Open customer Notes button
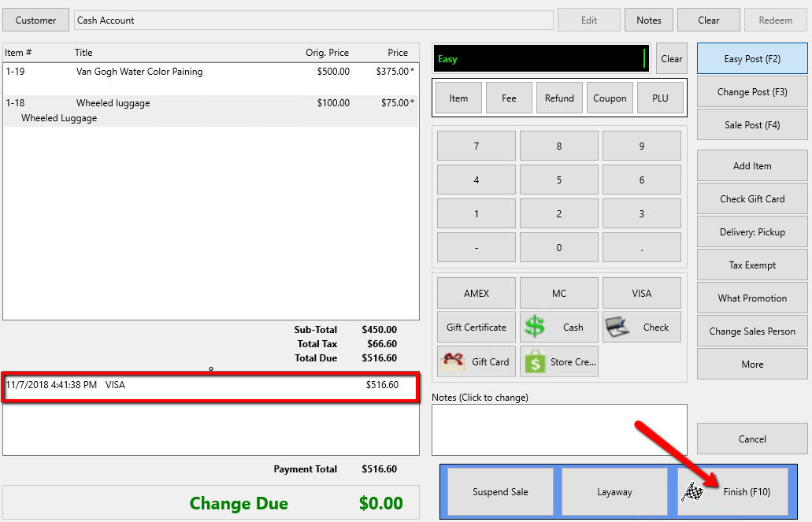The height and width of the screenshot is (522, 812). (x=648, y=20)
